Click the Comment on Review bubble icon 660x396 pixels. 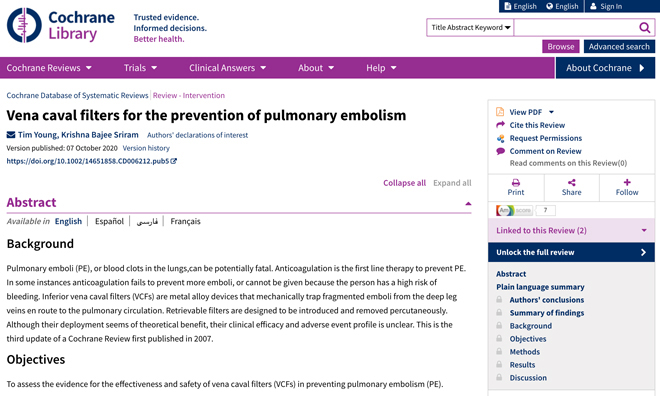coord(500,151)
